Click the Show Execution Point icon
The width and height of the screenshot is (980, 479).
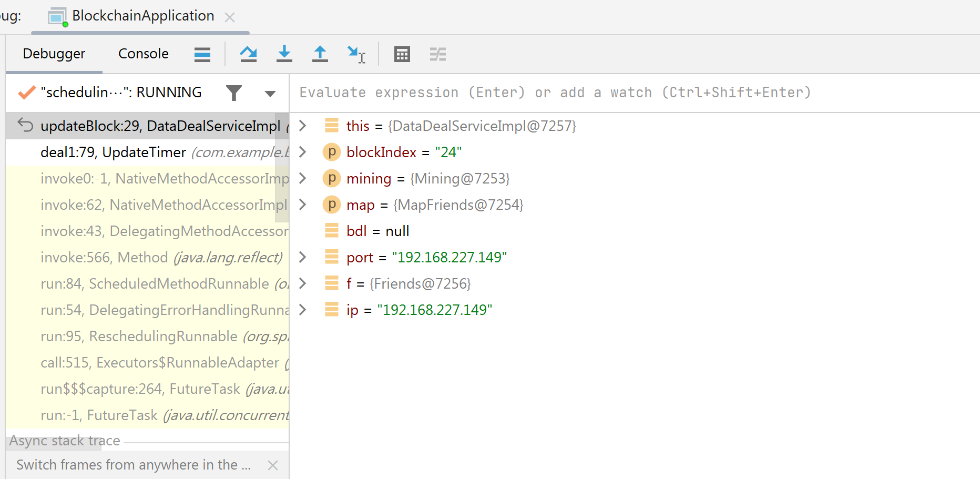pos(202,54)
